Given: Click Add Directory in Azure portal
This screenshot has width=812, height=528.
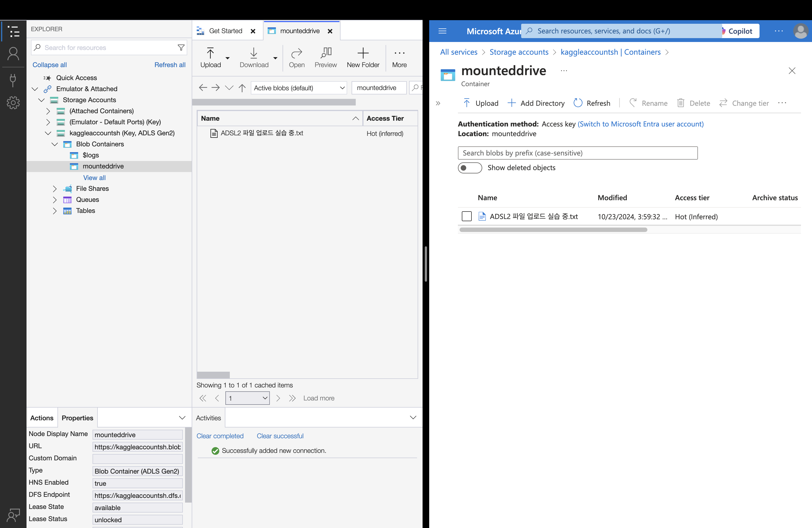Looking at the screenshot, I should pos(536,103).
